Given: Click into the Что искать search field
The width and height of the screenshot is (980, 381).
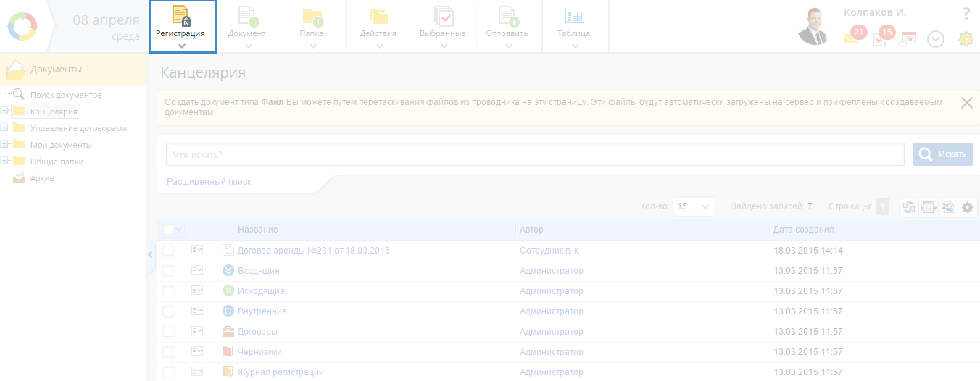Looking at the screenshot, I should (x=534, y=154).
